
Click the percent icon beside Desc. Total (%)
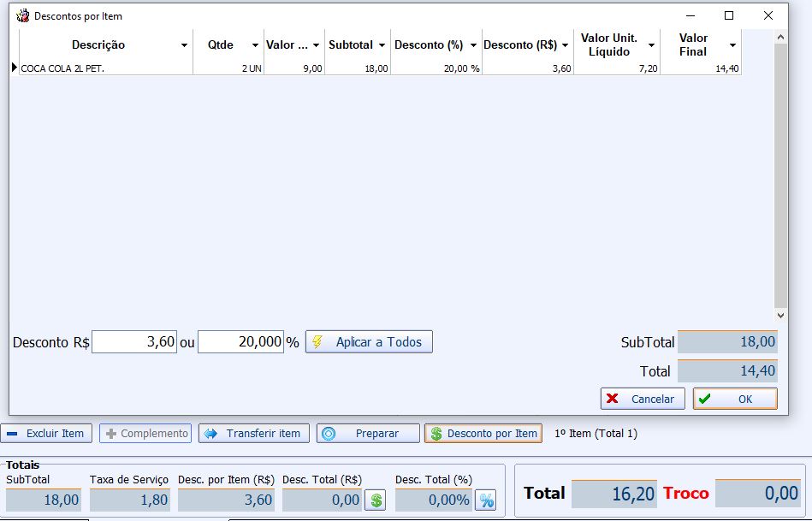coord(485,500)
